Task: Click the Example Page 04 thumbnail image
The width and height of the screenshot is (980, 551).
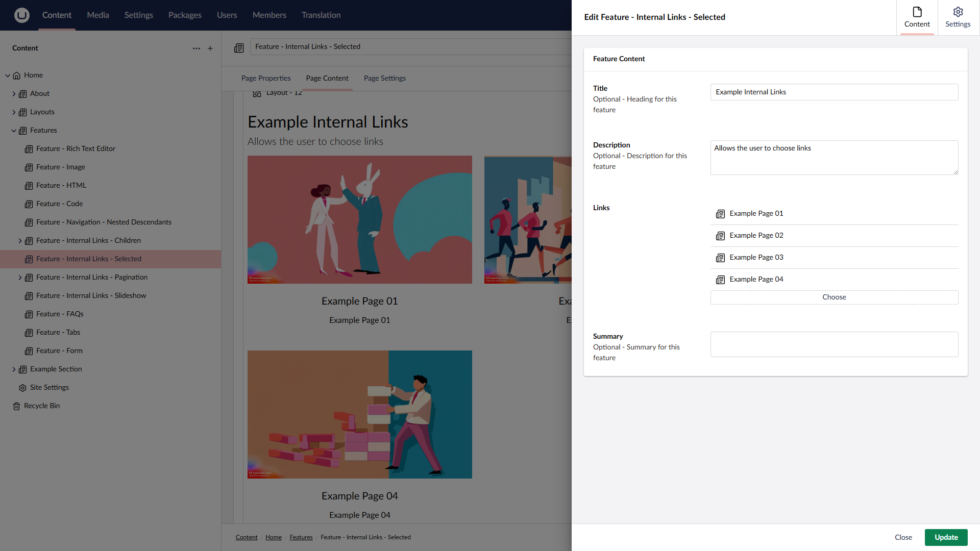Action: pyautogui.click(x=359, y=414)
